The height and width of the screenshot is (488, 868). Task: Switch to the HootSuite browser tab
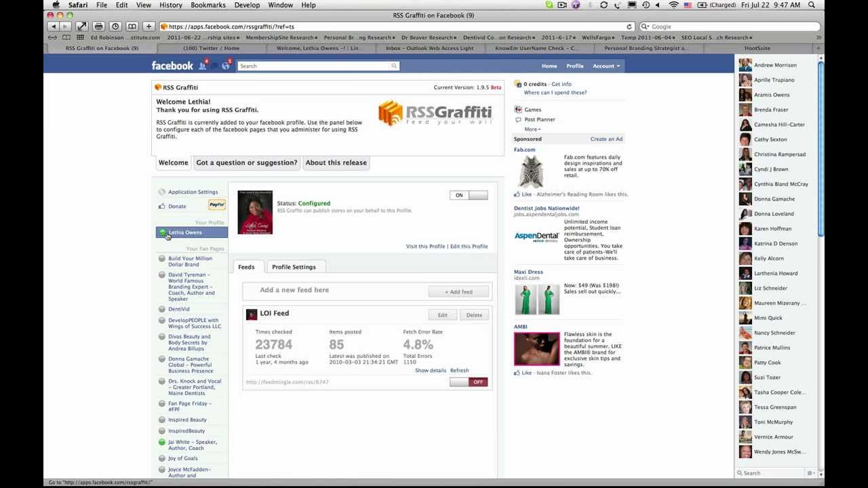[757, 48]
